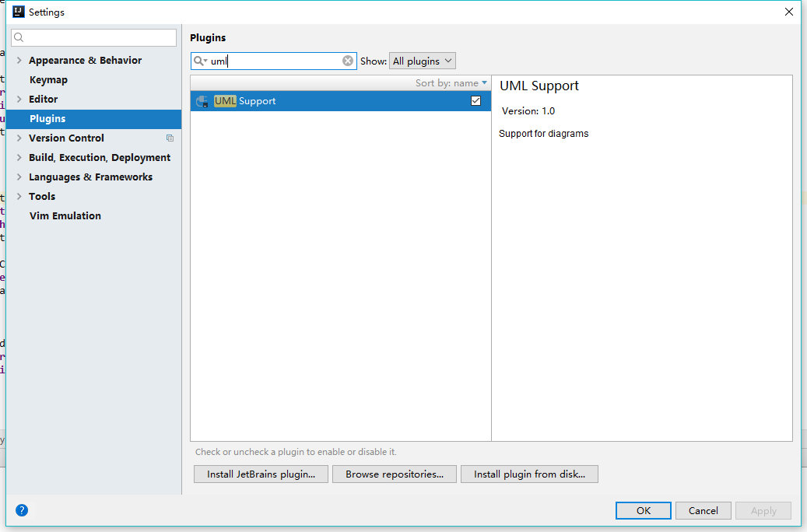The width and height of the screenshot is (807, 532).
Task: Expand the Editor settings node
Action: click(x=19, y=99)
